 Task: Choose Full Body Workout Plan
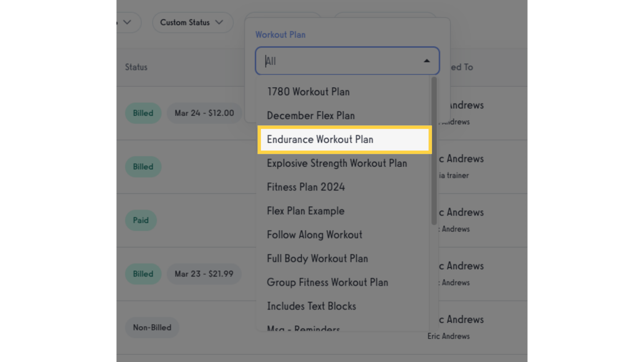coord(317,258)
